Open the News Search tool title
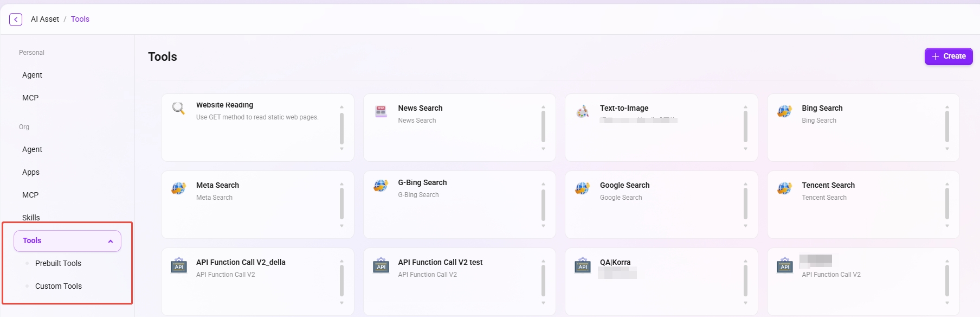980x317 pixels. (x=420, y=108)
